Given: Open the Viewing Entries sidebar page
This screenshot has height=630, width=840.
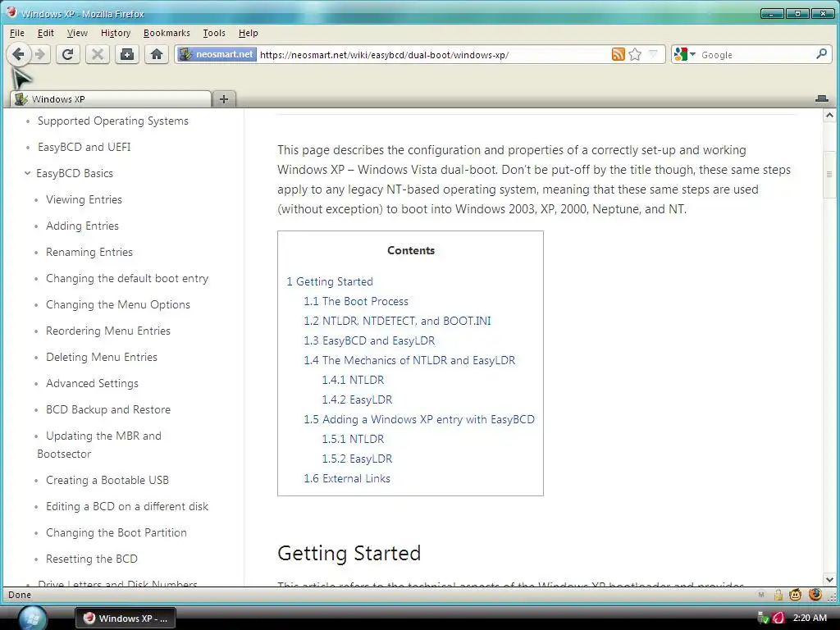Looking at the screenshot, I should tap(84, 199).
